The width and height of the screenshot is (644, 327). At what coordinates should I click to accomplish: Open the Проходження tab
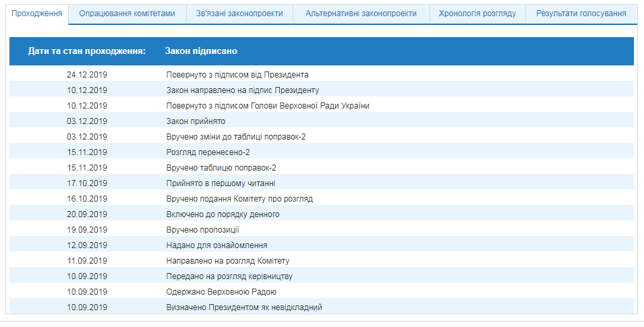click(x=37, y=13)
